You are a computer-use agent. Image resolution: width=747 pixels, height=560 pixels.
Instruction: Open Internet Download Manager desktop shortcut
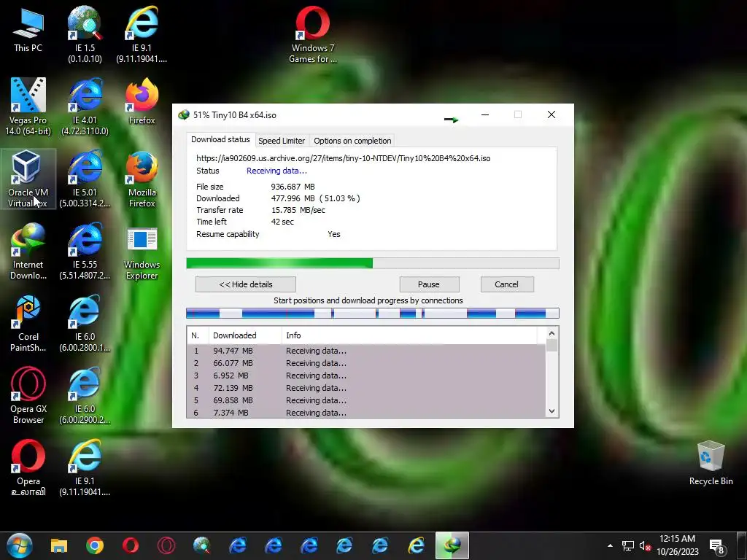click(x=28, y=252)
